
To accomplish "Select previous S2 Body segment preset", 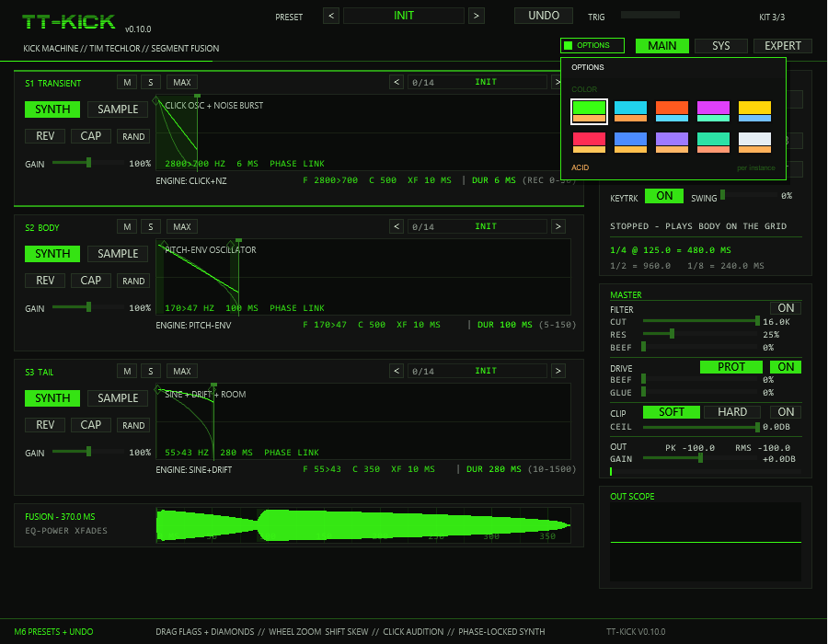I will point(397,226).
